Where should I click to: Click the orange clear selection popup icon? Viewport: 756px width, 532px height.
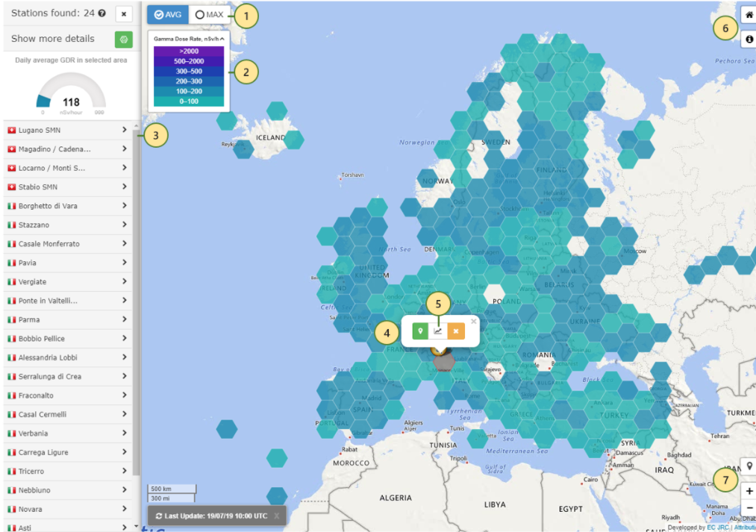tap(456, 331)
